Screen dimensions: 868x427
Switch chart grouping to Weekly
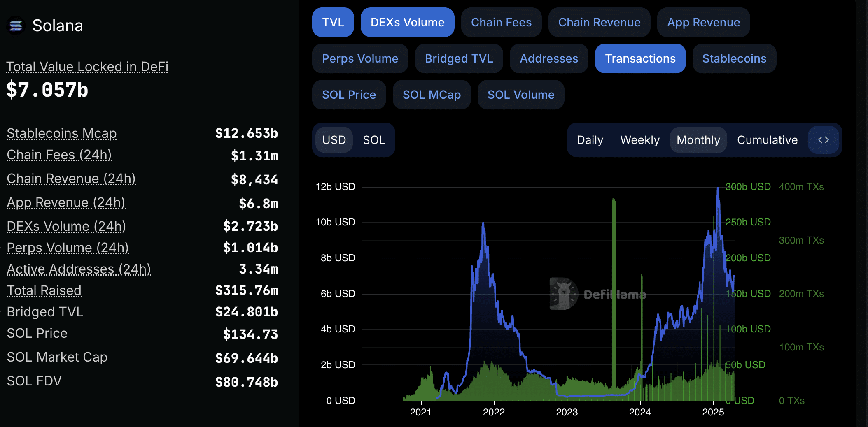(x=640, y=140)
